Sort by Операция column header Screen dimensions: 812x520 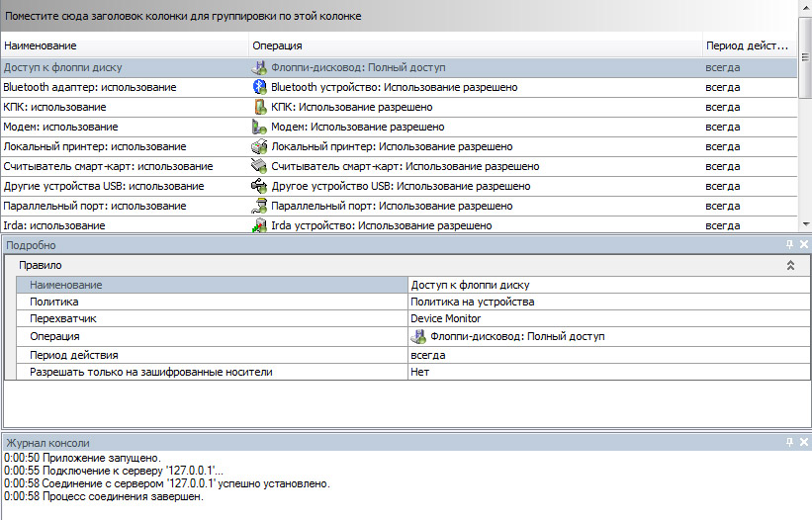coord(473,46)
